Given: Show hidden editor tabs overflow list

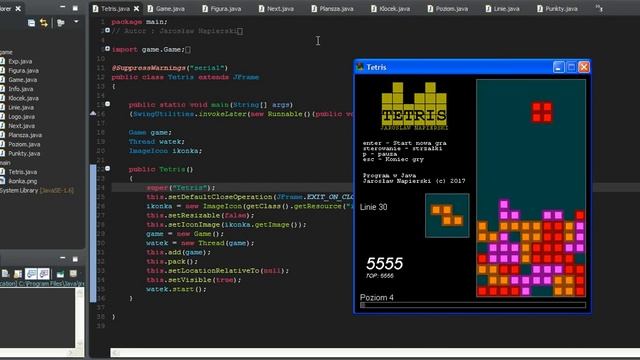Looking at the screenshot, I should click(599, 8).
